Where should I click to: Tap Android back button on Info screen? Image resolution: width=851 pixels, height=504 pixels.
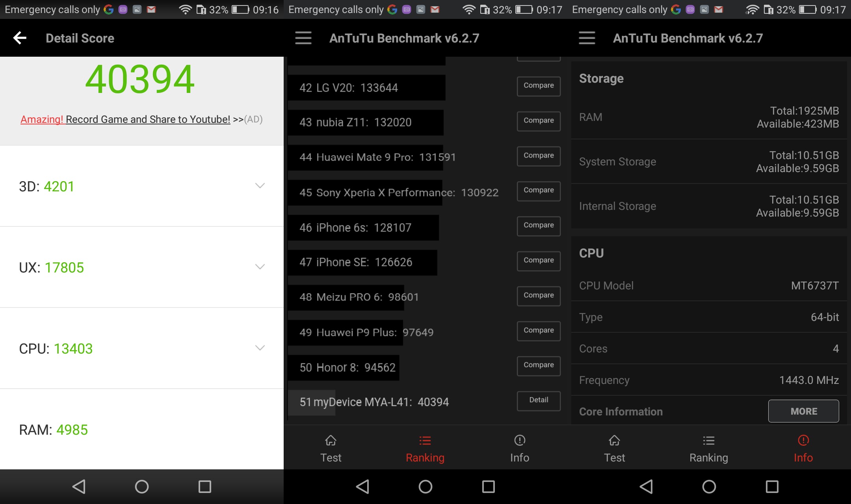(646, 487)
